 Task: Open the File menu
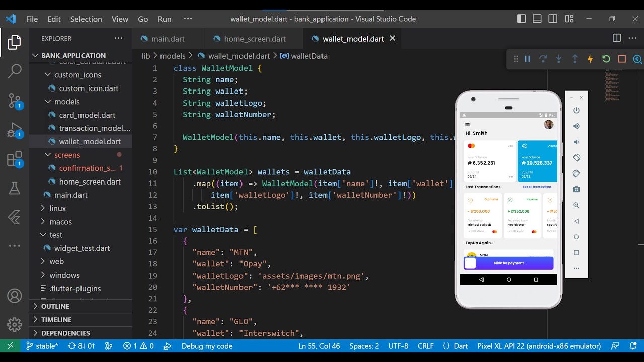click(32, 19)
